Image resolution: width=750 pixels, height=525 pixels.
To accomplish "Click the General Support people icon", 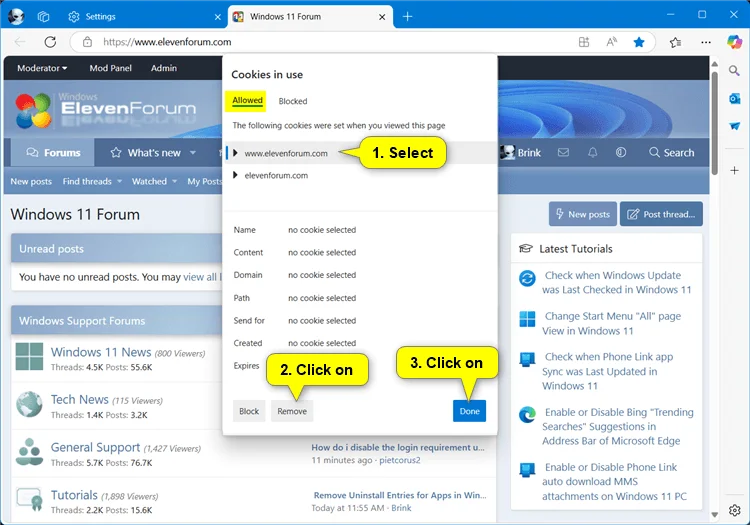I will click(29, 452).
